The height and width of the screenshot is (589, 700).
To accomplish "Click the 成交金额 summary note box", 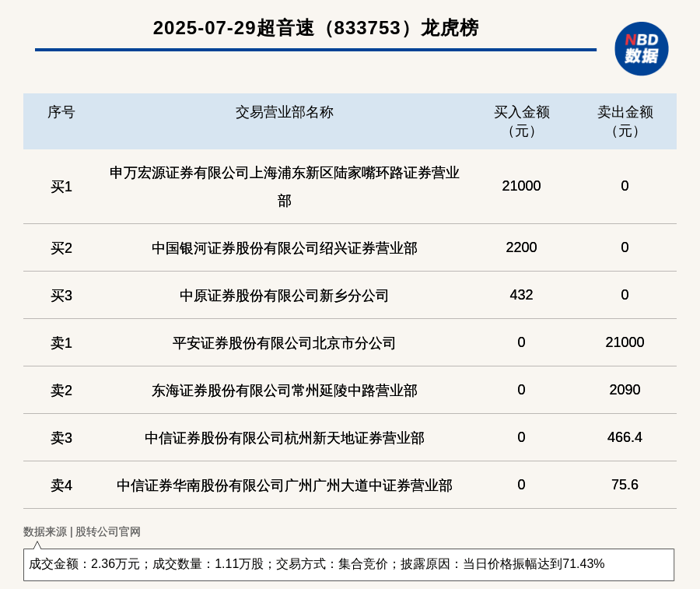I will click(348, 564).
